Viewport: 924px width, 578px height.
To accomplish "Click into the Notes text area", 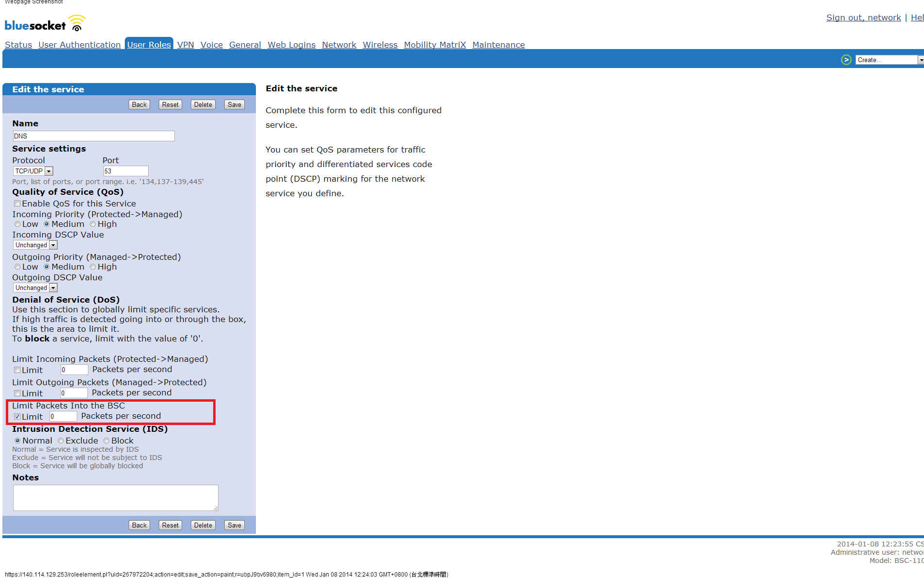I will click(116, 497).
